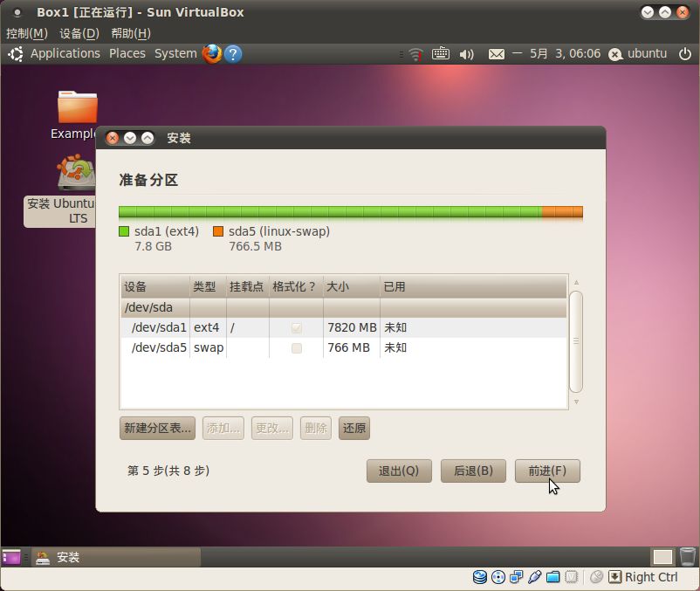Select the /dev/sda device row
The image size is (700, 591).
point(343,307)
